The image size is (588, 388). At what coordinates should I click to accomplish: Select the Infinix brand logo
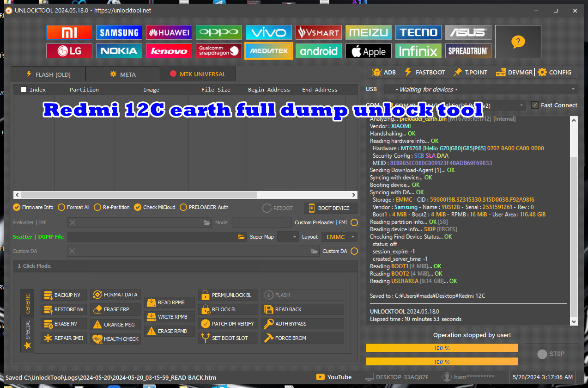pyautogui.click(x=418, y=51)
